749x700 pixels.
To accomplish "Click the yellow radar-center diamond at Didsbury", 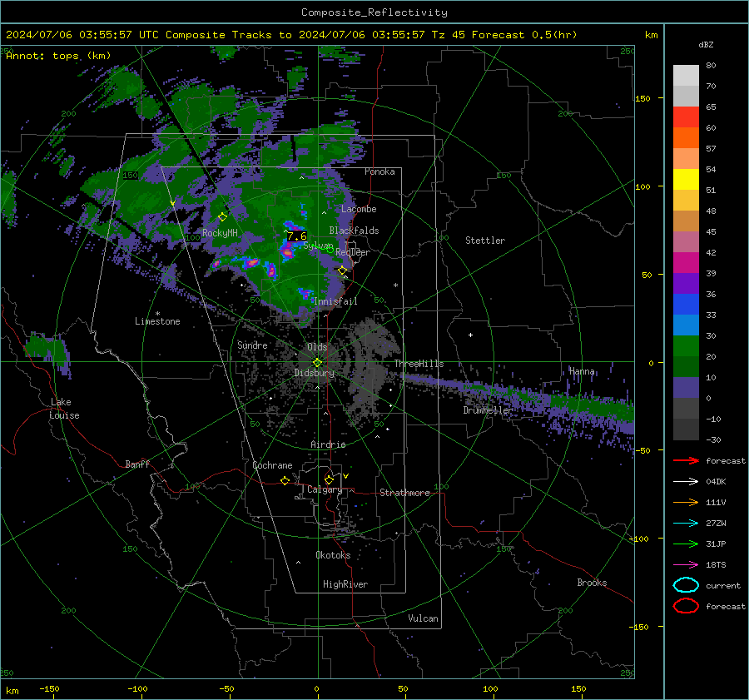I will click(x=317, y=363).
